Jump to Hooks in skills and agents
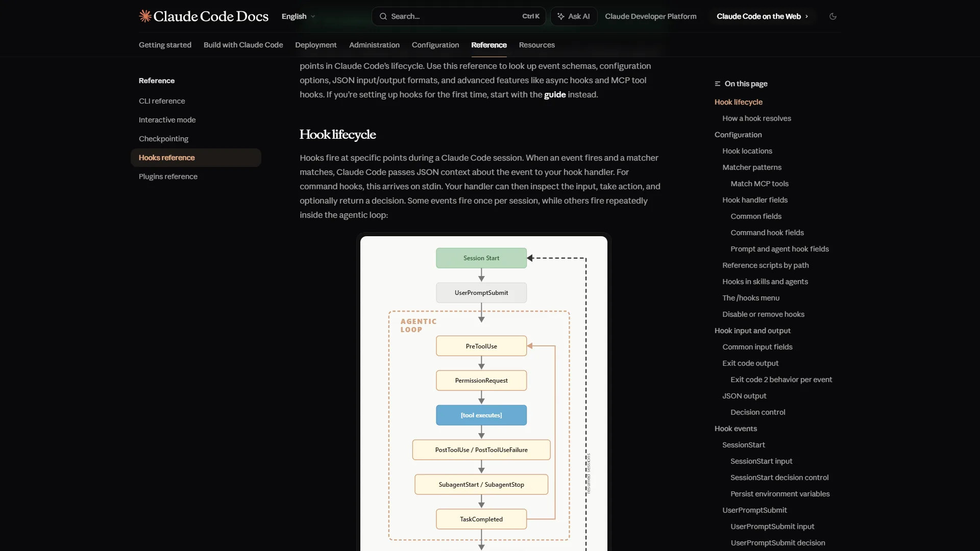This screenshot has width=980, height=551. 765,282
